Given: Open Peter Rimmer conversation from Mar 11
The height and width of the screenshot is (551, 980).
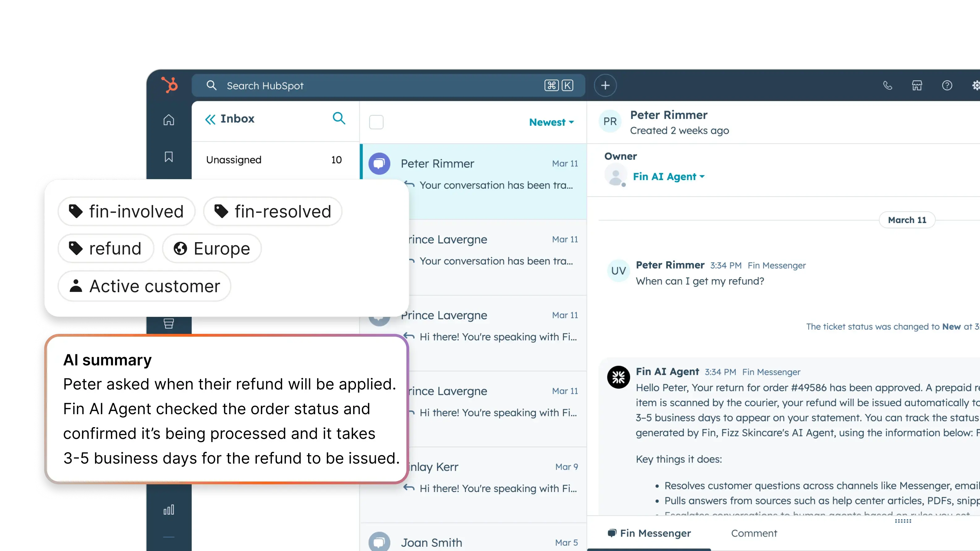Looking at the screenshot, I should click(473, 181).
